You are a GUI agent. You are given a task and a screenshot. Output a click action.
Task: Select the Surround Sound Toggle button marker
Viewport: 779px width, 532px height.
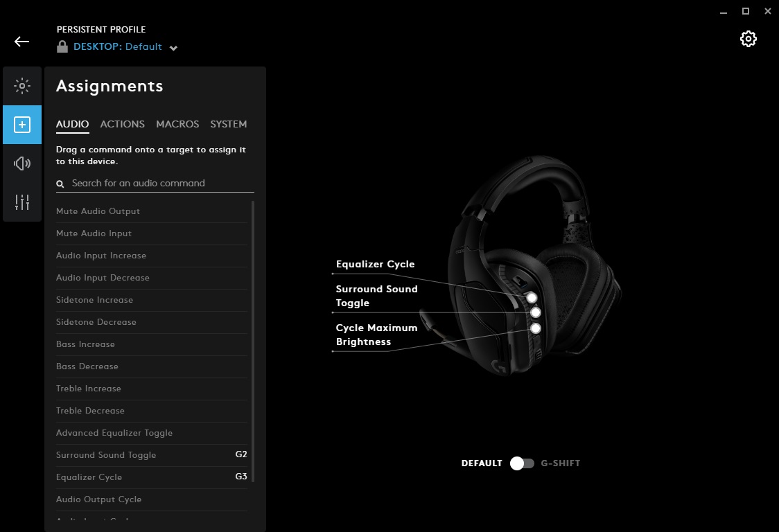click(x=536, y=312)
